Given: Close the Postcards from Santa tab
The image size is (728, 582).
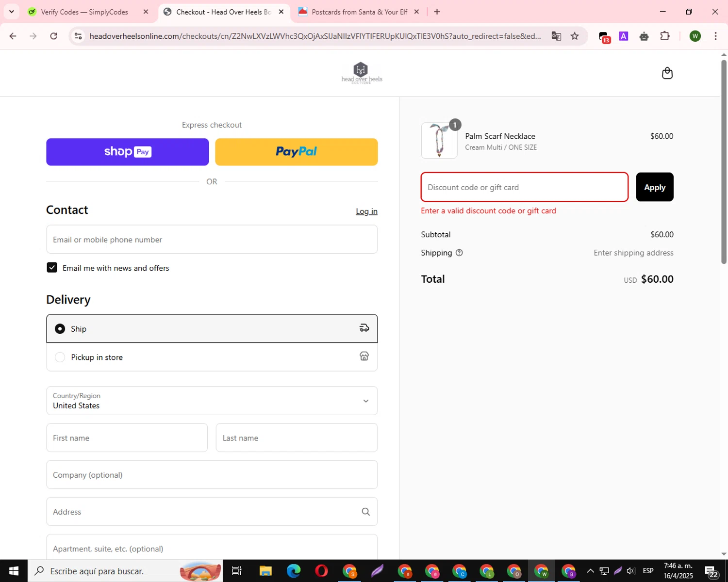Looking at the screenshot, I should pyautogui.click(x=416, y=12).
